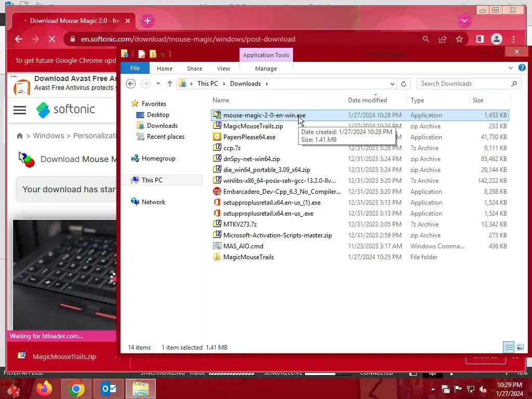532x399 pixels.
Task: Switch to the Home ribbon tab
Action: (x=165, y=69)
